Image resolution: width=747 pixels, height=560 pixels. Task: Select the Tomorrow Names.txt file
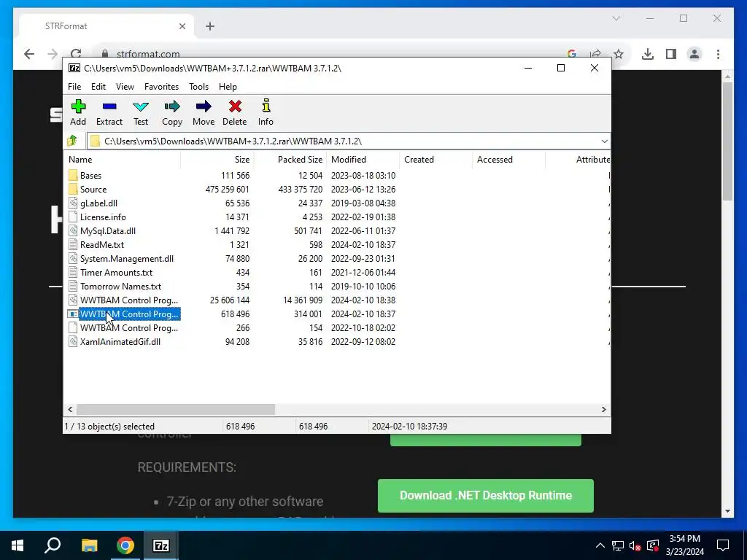pyautogui.click(x=120, y=286)
